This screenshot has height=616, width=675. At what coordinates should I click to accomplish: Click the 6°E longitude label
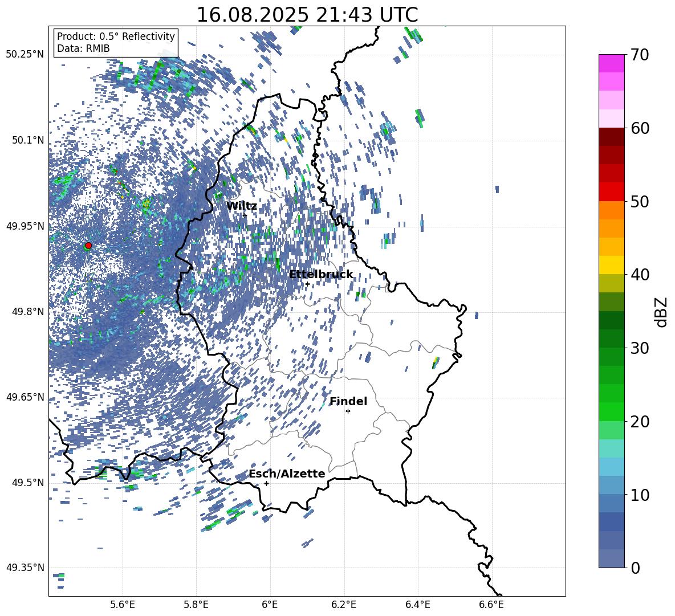pyautogui.click(x=270, y=605)
